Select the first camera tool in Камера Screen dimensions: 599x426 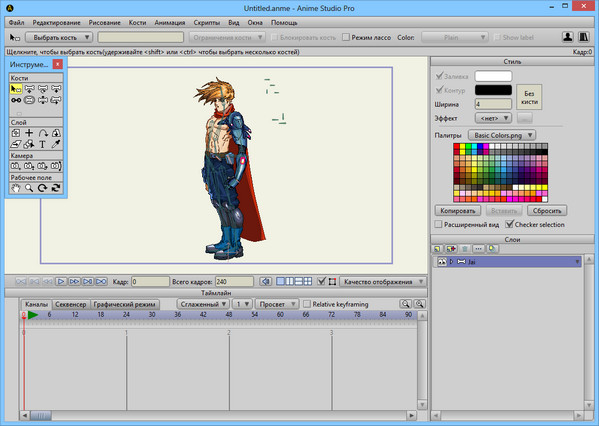click(x=16, y=166)
